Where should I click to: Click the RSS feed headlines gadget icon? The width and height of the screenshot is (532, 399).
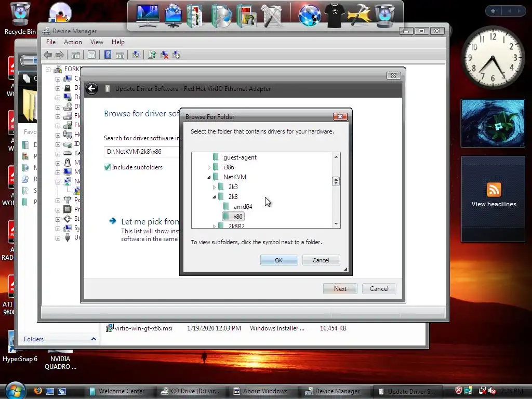[x=494, y=190]
